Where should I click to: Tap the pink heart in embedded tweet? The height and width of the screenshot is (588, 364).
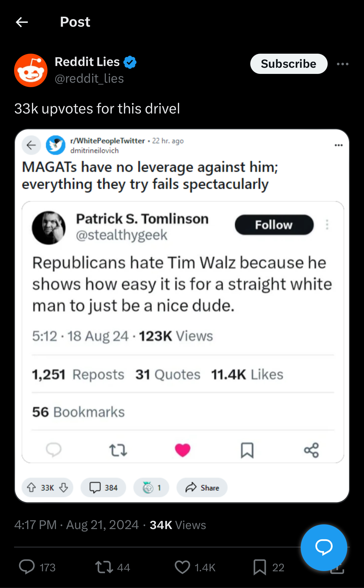point(183,450)
